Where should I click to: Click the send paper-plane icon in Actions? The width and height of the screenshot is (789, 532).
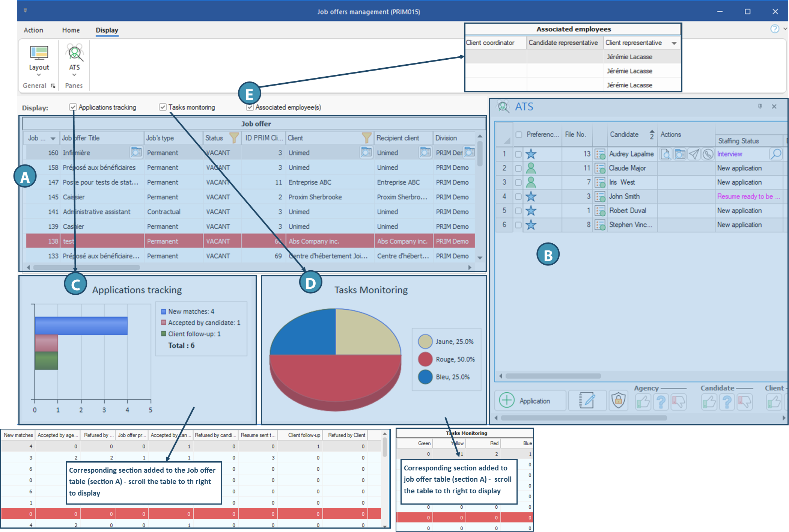tap(694, 154)
